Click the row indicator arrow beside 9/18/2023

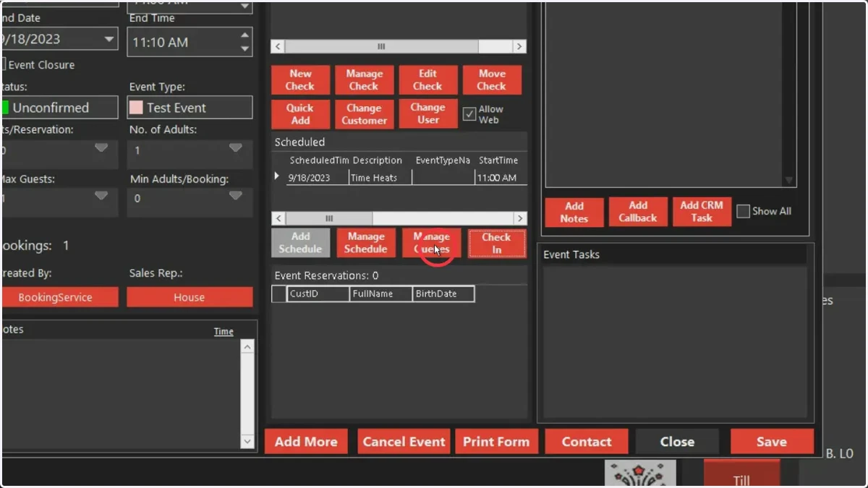(x=277, y=176)
